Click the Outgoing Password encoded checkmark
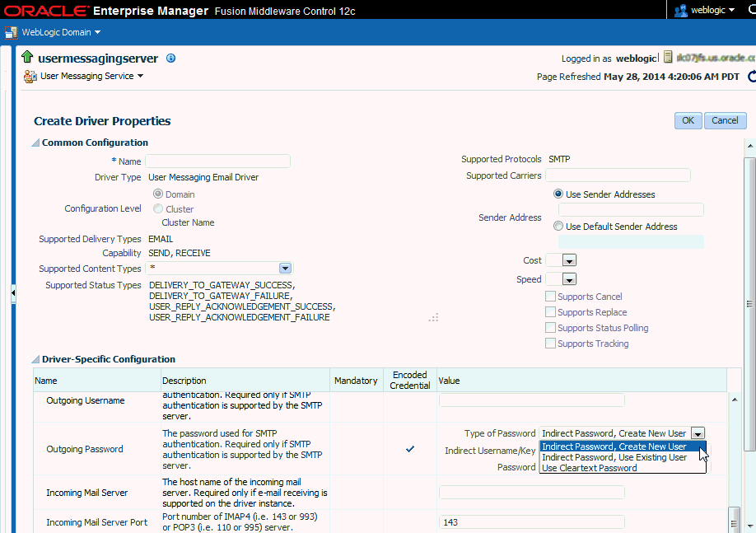Screen dimensions: 756x533 [x=410, y=449]
